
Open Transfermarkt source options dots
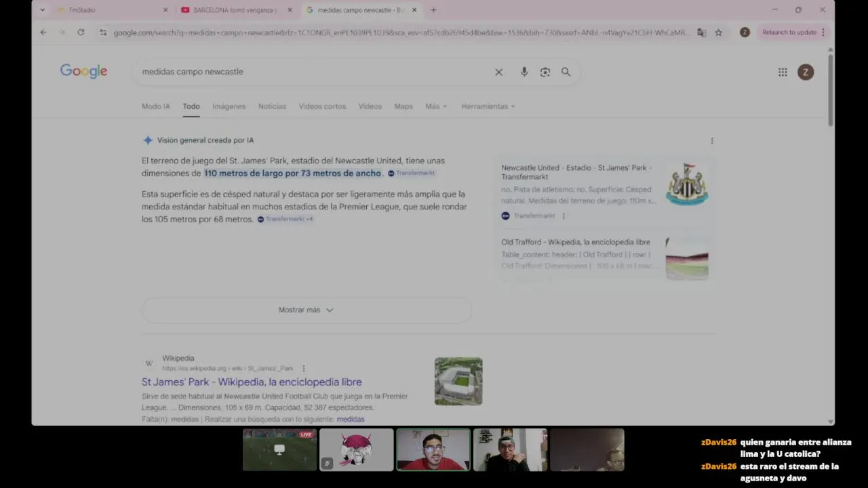pos(564,216)
